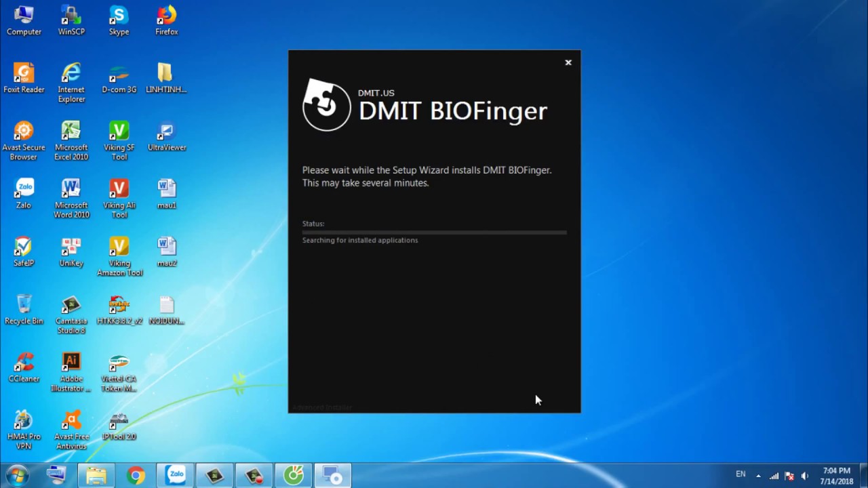Click the CCleaner desktop icon
The height and width of the screenshot is (488, 868).
pyautogui.click(x=24, y=367)
